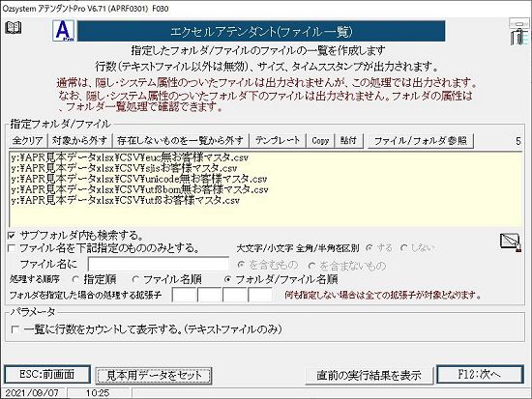
Task: Click the first extension input box
Action: point(184,295)
